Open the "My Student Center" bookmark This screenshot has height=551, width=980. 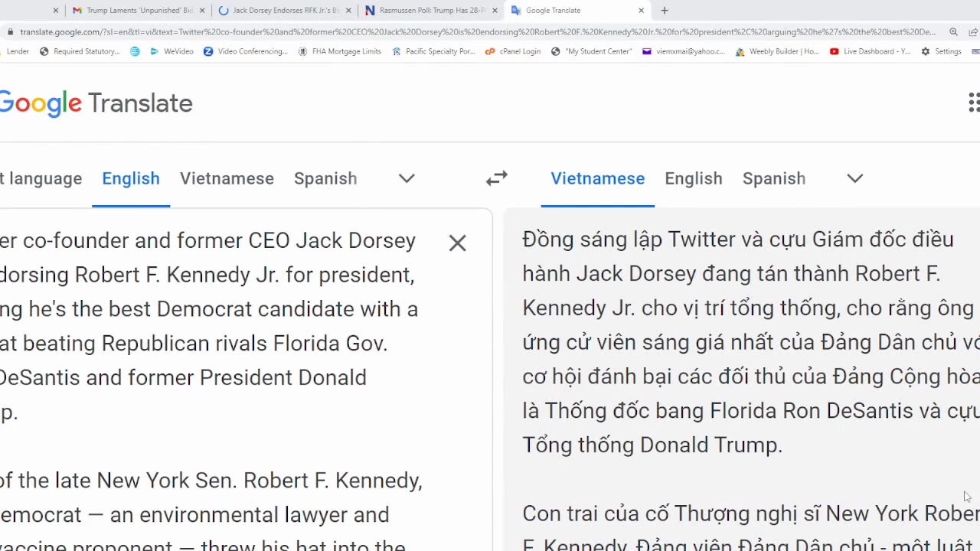coord(592,51)
